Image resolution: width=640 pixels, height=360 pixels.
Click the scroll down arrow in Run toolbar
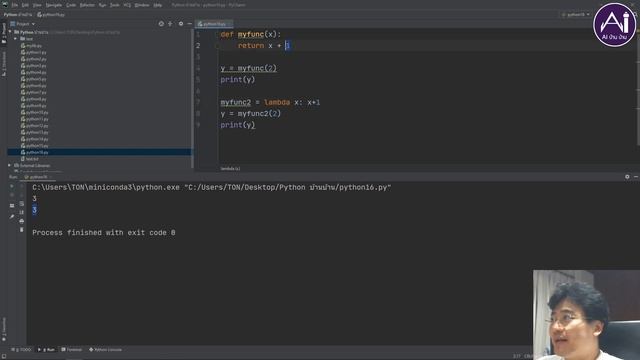(22, 195)
